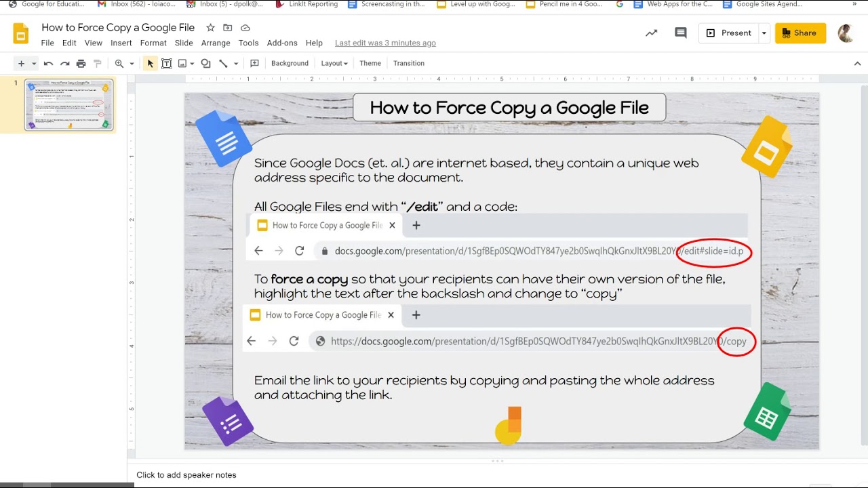The image size is (868, 488).
Task: Select the Text box tool
Action: tap(166, 64)
